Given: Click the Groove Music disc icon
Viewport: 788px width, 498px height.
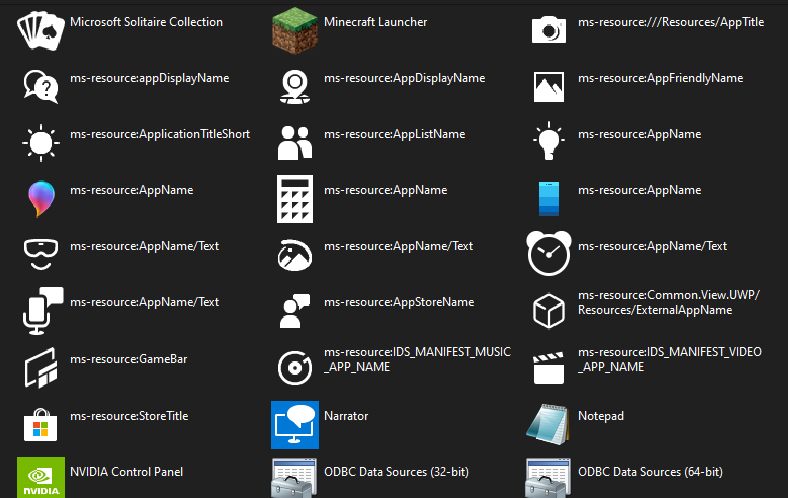Looking at the screenshot, I should tap(295, 368).
